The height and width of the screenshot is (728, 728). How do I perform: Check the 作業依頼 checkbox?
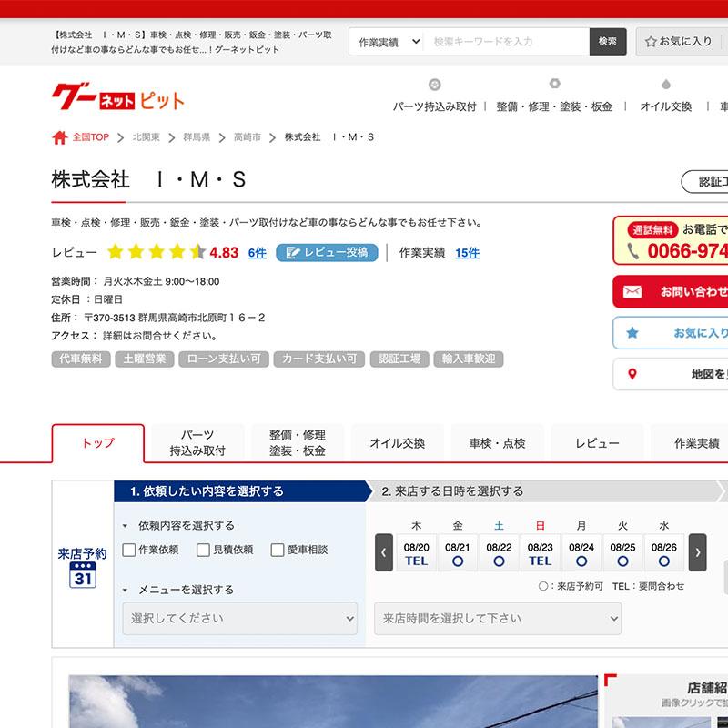tap(128, 550)
